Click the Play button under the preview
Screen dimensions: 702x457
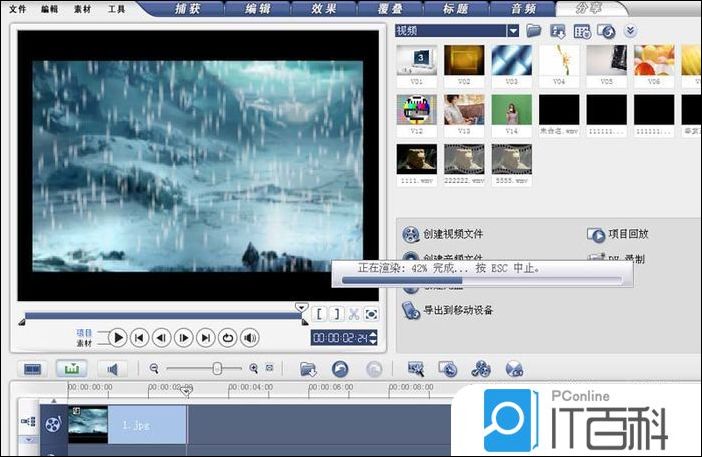click(117, 338)
